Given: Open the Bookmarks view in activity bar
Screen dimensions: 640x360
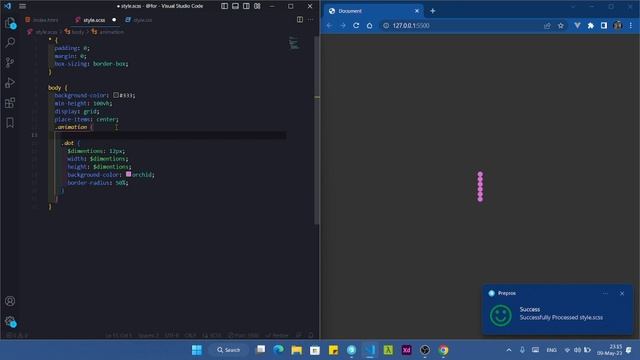Looking at the screenshot, I should point(10,122).
